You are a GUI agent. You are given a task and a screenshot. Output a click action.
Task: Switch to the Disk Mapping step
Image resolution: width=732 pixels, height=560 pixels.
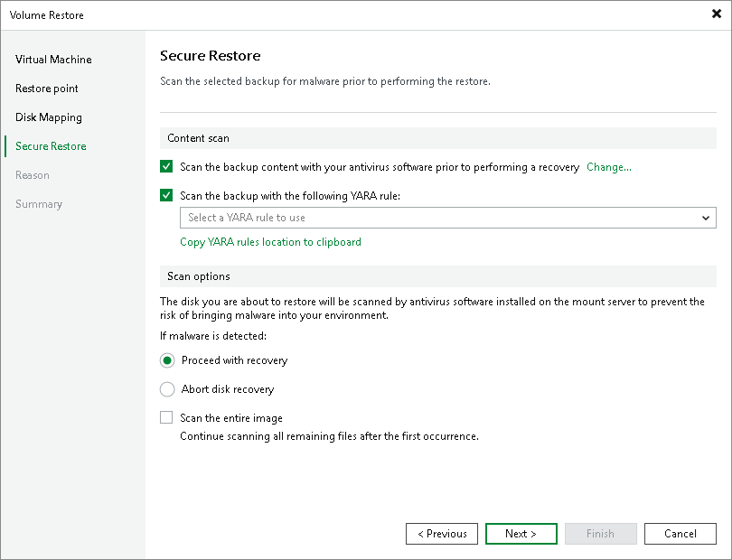pyautogui.click(x=49, y=117)
